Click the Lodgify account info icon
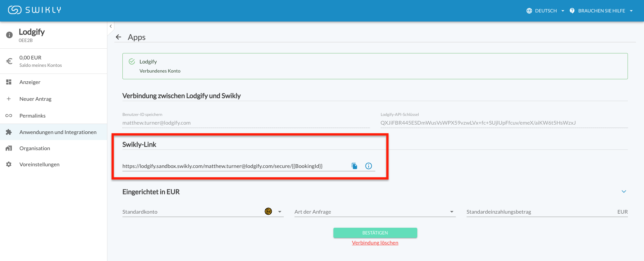The width and height of the screenshot is (644, 261). [9, 35]
